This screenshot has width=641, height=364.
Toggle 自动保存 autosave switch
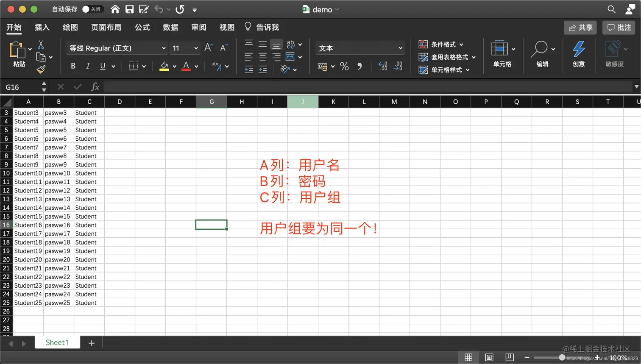click(94, 9)
